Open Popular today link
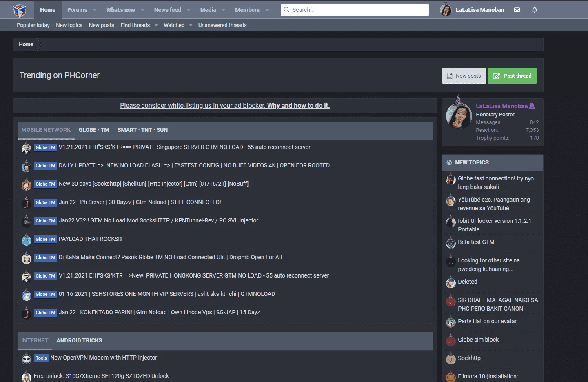This screenshot has height=382, width=588. click(33, 25)
